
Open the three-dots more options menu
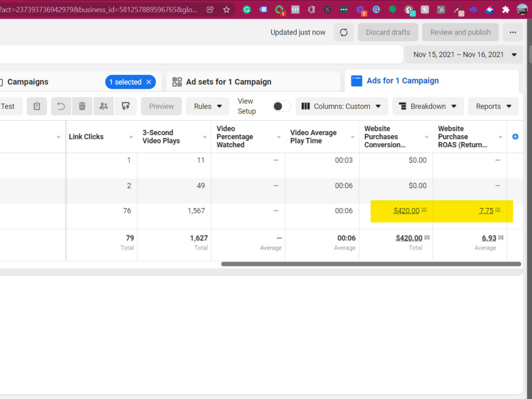513,32
